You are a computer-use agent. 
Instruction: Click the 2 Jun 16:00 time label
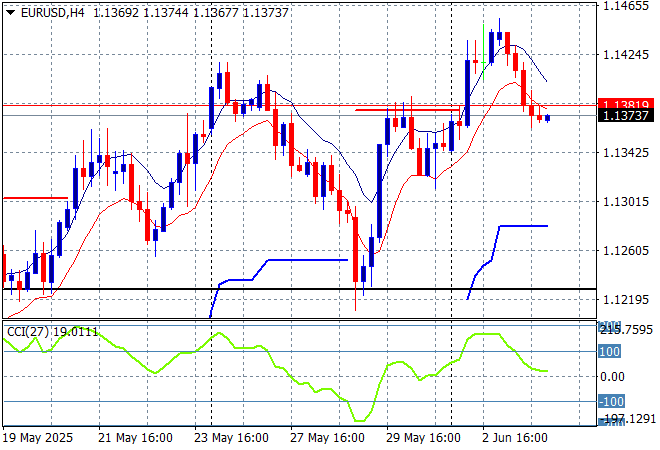(x=515, y=438)
